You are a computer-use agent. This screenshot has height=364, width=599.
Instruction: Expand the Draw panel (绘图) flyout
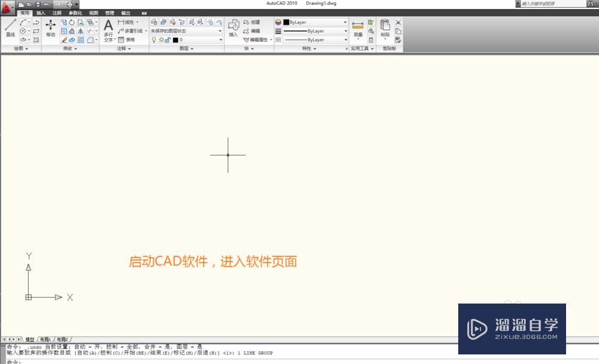pos(22,48)
